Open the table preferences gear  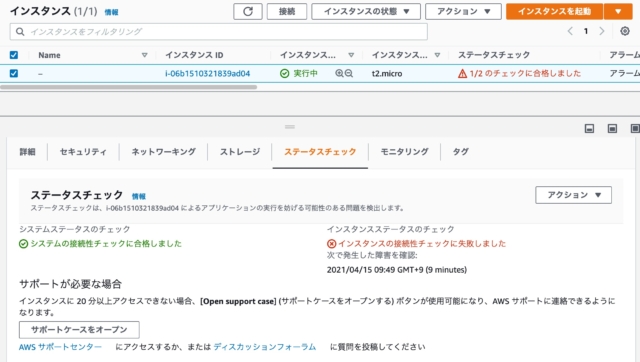(624, 31)
